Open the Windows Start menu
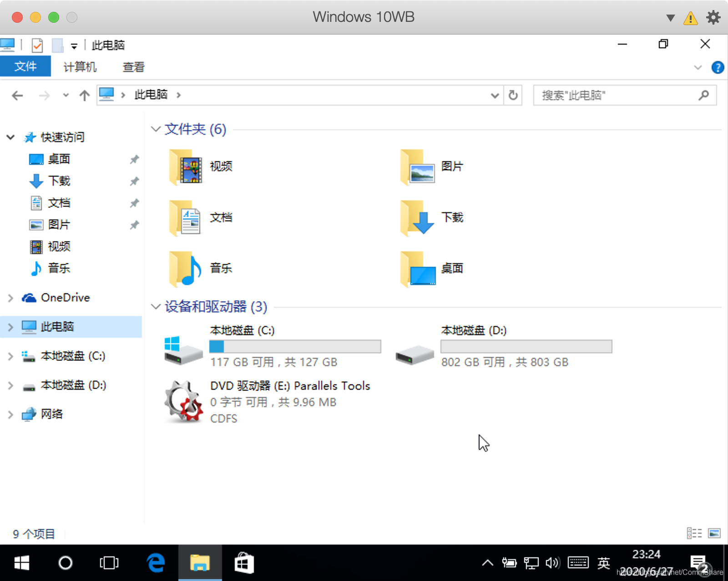Screen dimensions: 728x581 point(21,563)
